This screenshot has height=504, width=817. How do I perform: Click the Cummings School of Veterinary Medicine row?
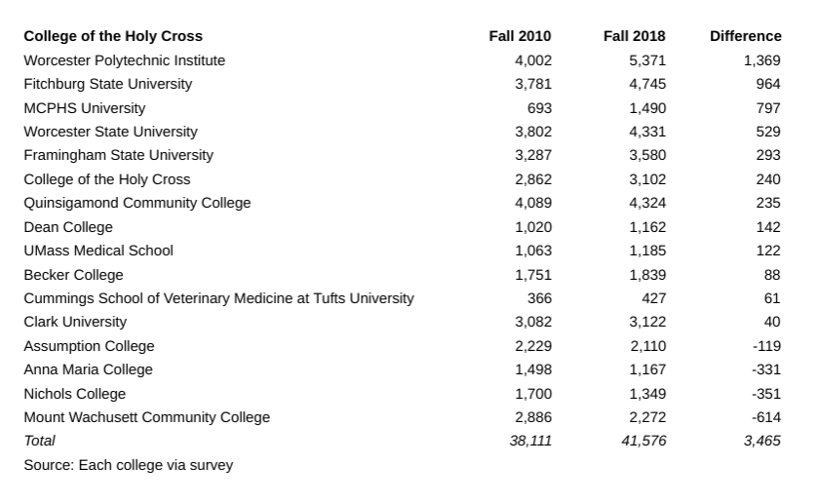point(218,298)
